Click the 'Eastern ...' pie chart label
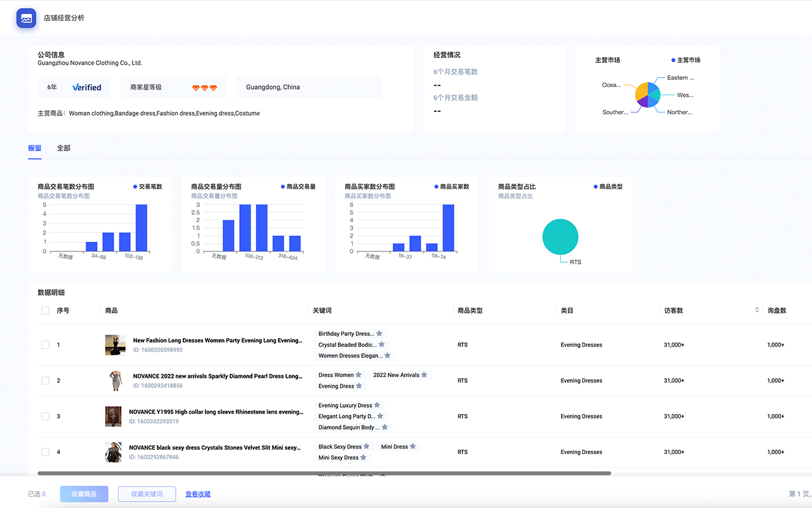The height and width of the screenshot is (508, 812). (x=681, y=78)
